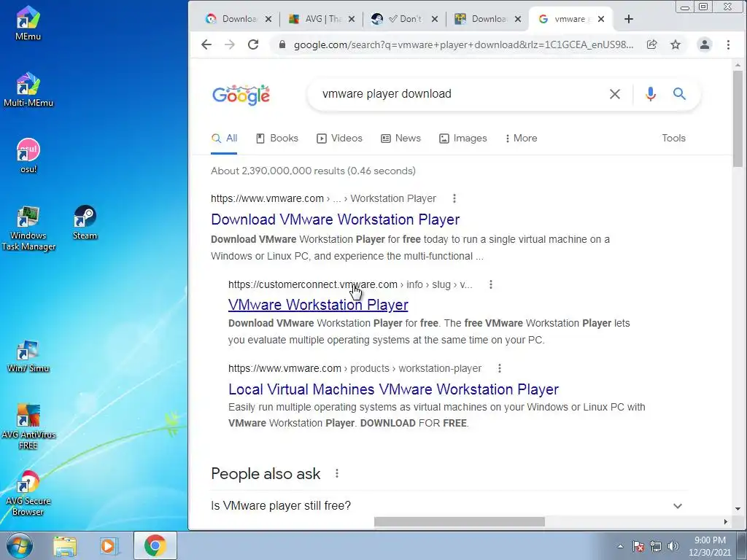Viewport: 747px width, 560px height.
Task: Close the AVG tab
Action: (352, 19)
